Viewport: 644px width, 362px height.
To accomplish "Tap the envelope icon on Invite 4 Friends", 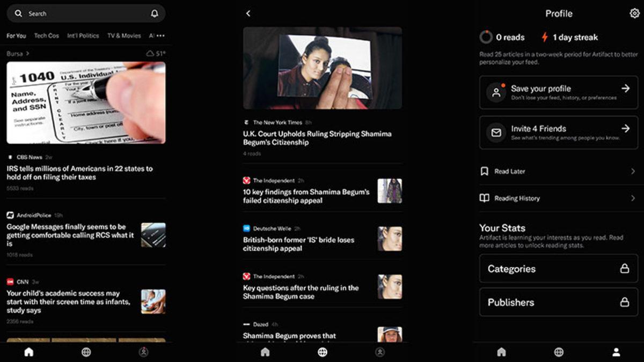I will [x=497, y=132].
